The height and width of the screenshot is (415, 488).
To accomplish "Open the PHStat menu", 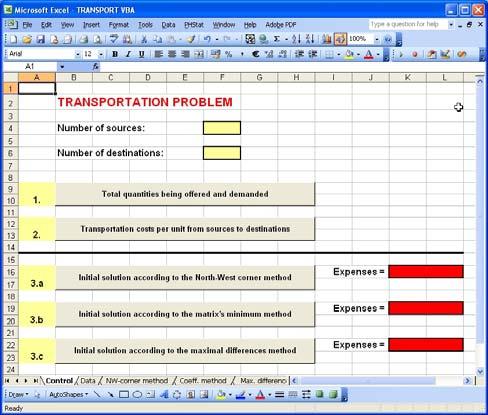I will click(194, 25).
